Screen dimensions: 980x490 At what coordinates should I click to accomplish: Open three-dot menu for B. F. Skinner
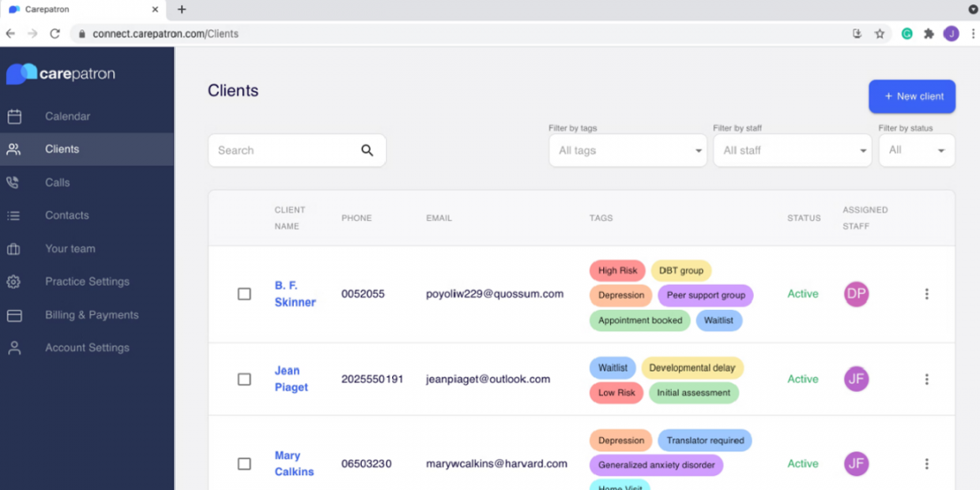tap(926, 294)
